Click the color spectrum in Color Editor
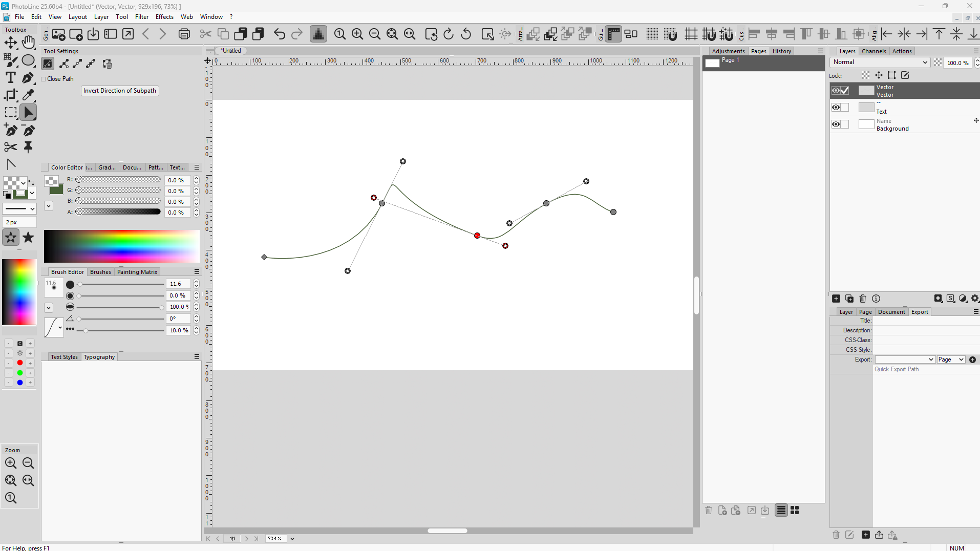 (122, 246)
